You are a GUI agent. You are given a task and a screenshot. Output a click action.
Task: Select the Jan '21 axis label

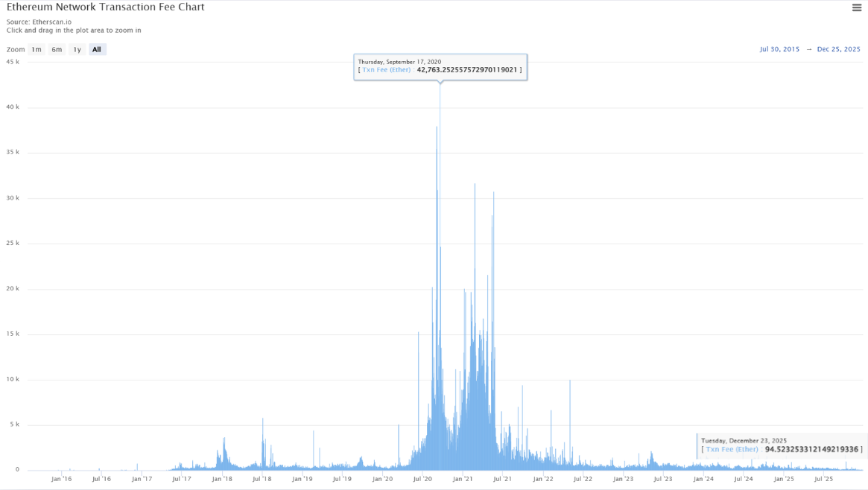463,479
